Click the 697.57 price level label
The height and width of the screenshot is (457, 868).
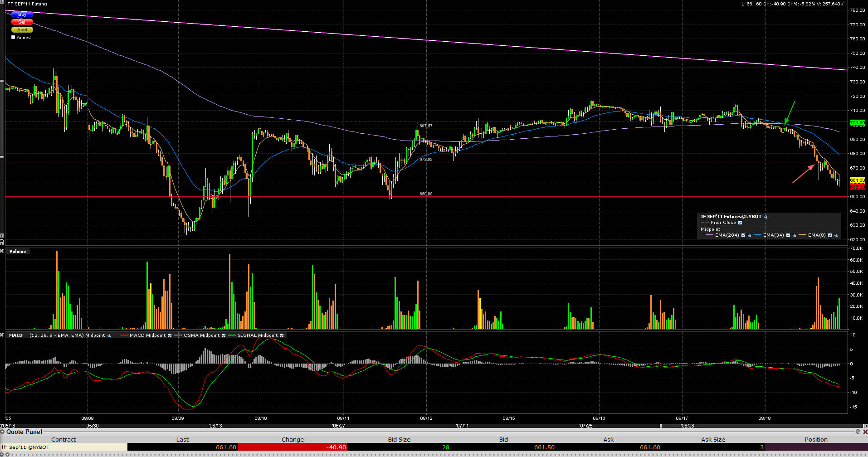pos(426,126)
